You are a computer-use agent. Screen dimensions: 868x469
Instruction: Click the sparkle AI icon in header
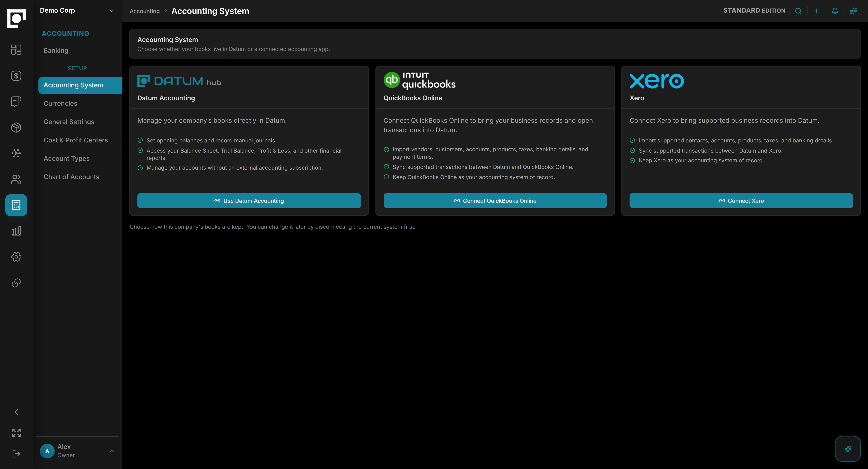coord(853,11)
